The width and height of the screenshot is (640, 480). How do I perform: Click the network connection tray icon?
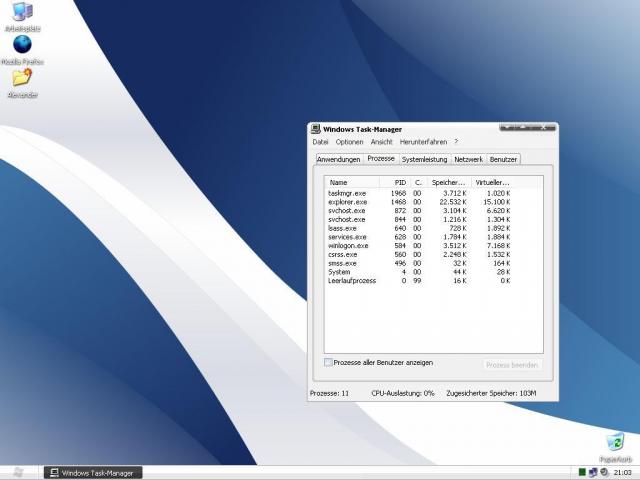[x=592, y=472]
